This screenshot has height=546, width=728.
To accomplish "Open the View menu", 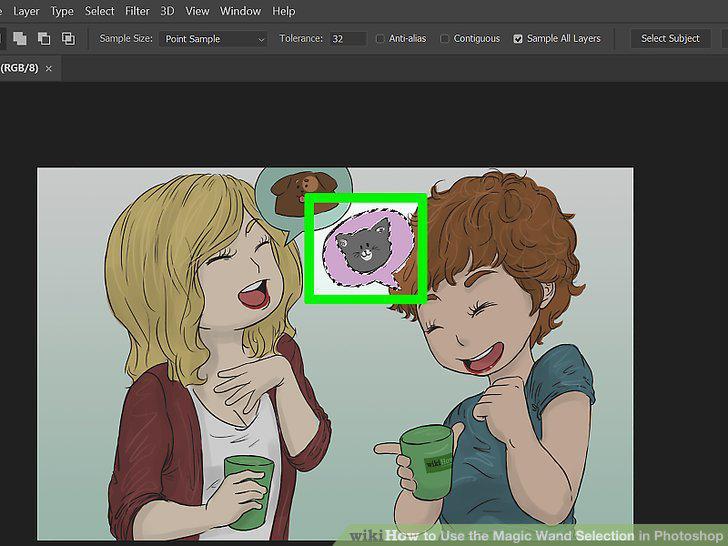I will pyautogui.click(x=197, y=11).
